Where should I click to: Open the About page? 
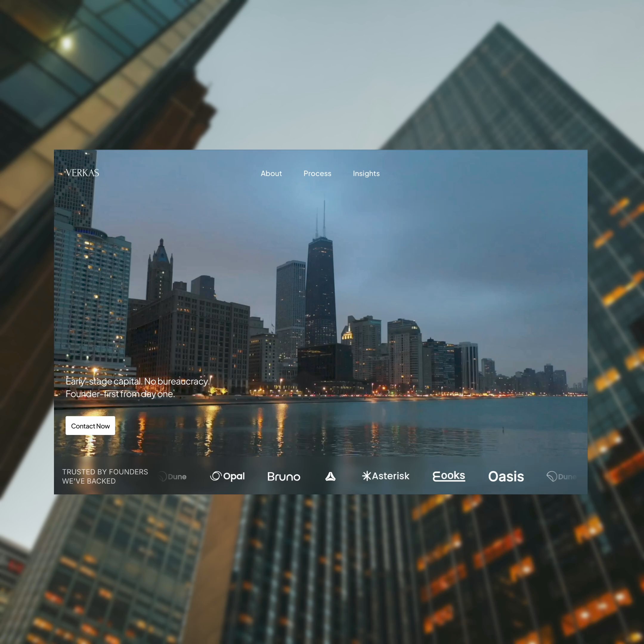(x=271, y=173)
